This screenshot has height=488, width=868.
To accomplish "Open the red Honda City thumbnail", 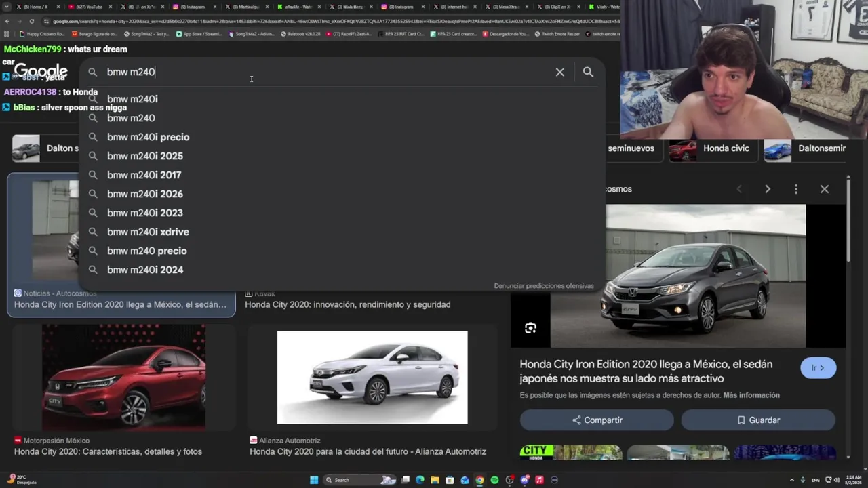I will click(x=123, y=378).
